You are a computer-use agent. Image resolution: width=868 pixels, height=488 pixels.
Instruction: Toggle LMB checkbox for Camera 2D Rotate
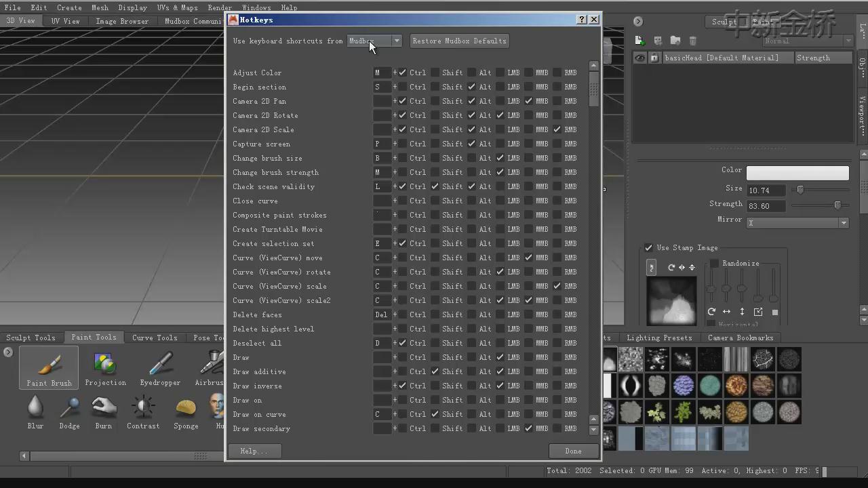[500, 115]
